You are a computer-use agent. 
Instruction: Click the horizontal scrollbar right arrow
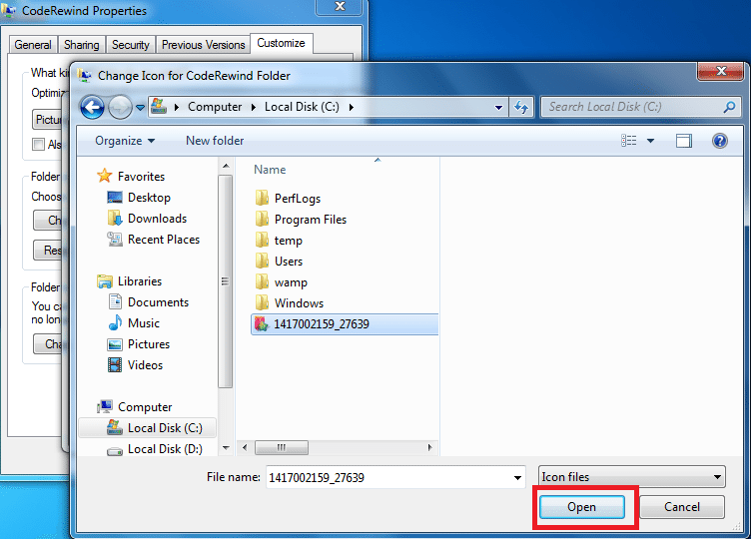(x=430, y=448)
